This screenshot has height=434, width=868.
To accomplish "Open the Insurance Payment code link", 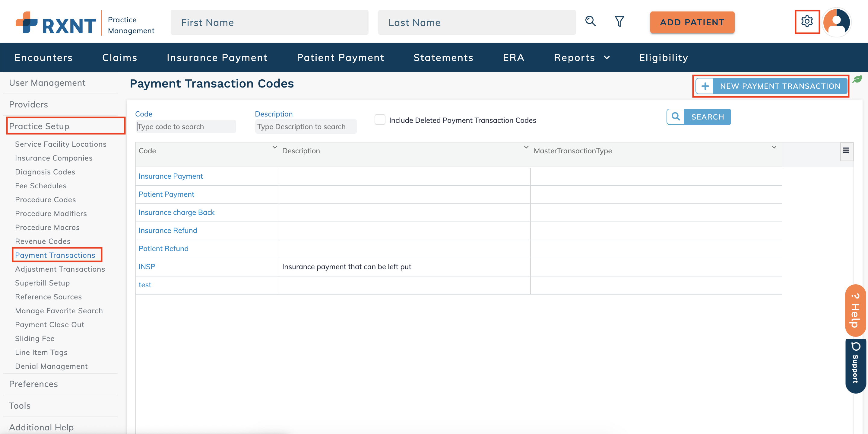I will tap(170, 176).
